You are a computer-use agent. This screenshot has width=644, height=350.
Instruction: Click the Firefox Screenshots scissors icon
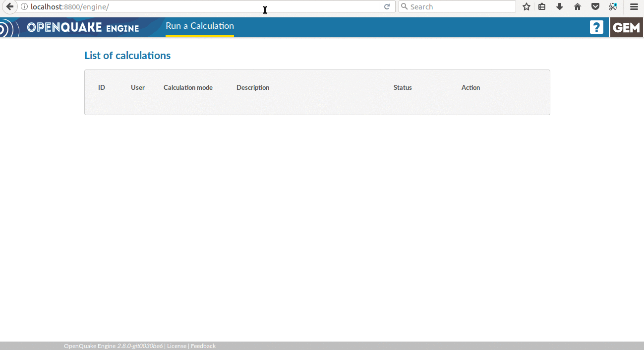point(613,7)
